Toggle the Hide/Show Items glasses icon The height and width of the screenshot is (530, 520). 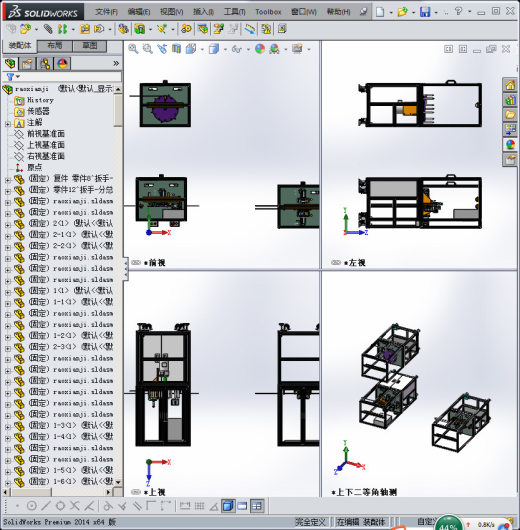coord(236,49)
